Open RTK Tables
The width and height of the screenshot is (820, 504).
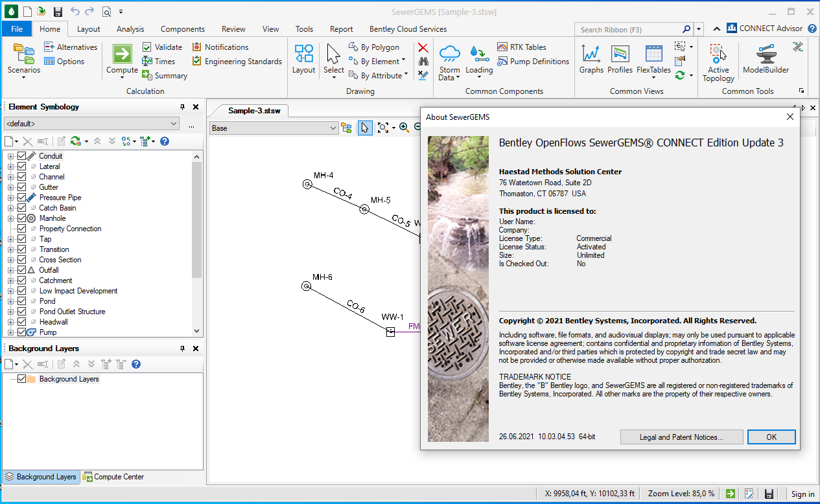point(522,47)
